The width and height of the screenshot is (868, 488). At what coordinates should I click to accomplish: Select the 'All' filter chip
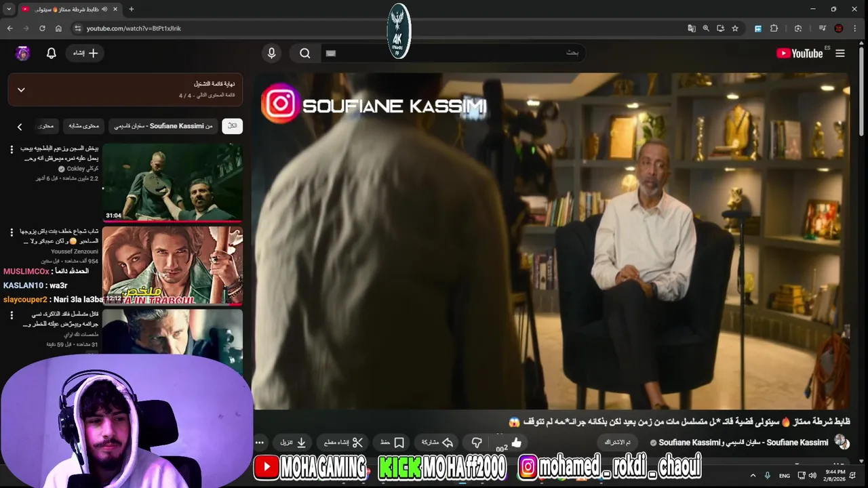click(232, 126)
